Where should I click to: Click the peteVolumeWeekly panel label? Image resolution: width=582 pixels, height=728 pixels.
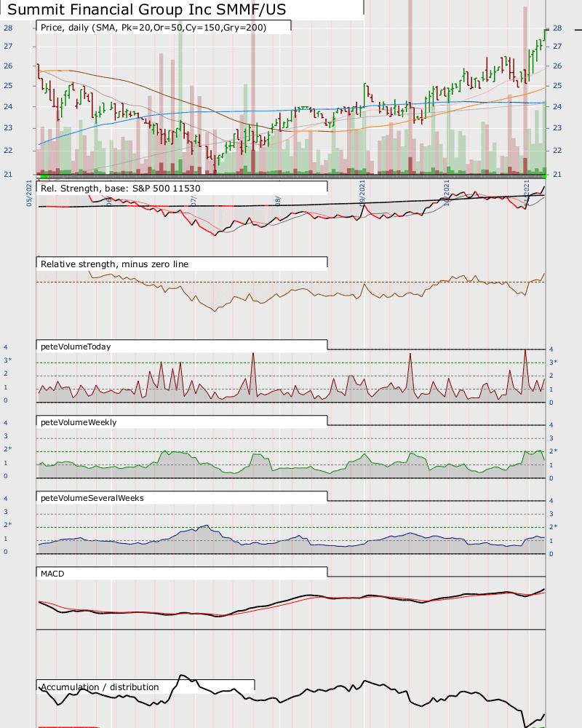point(79,422)
